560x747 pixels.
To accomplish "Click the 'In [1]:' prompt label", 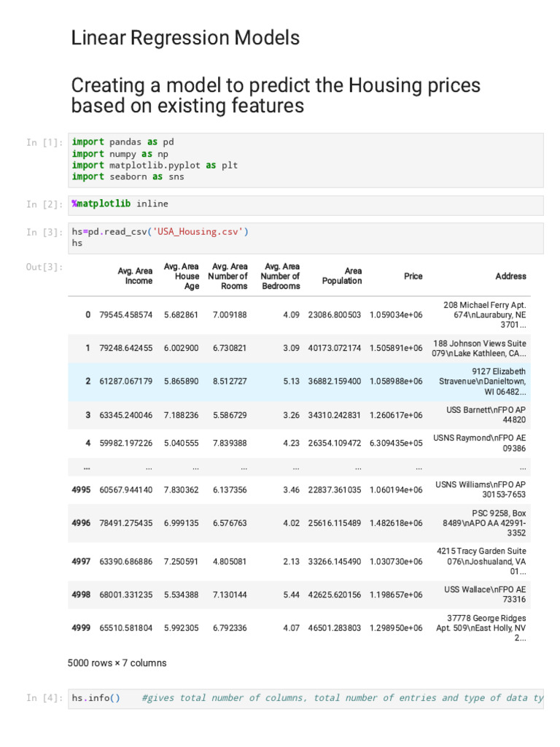I will (x=44, y=142).
